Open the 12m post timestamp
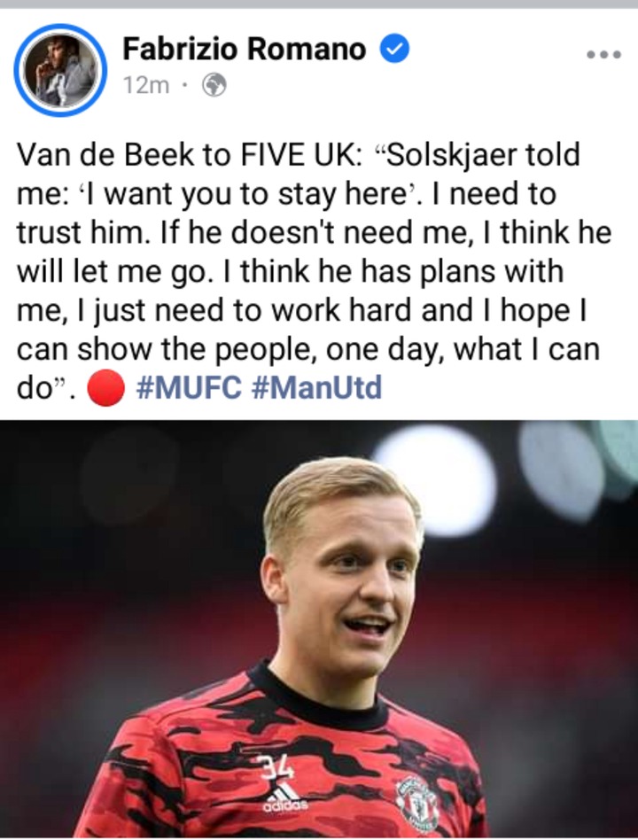This screenshot has width=638, height=840. coord(145,85)
